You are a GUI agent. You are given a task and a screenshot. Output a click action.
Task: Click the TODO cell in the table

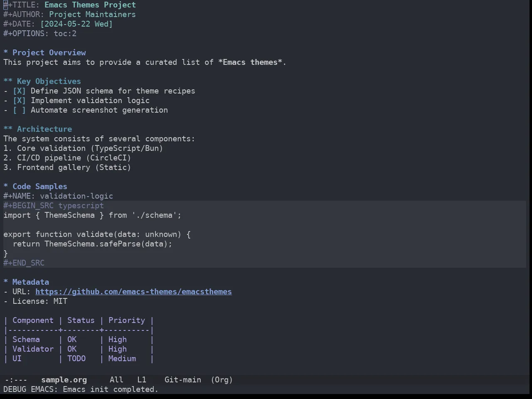(x=76, y=359)
